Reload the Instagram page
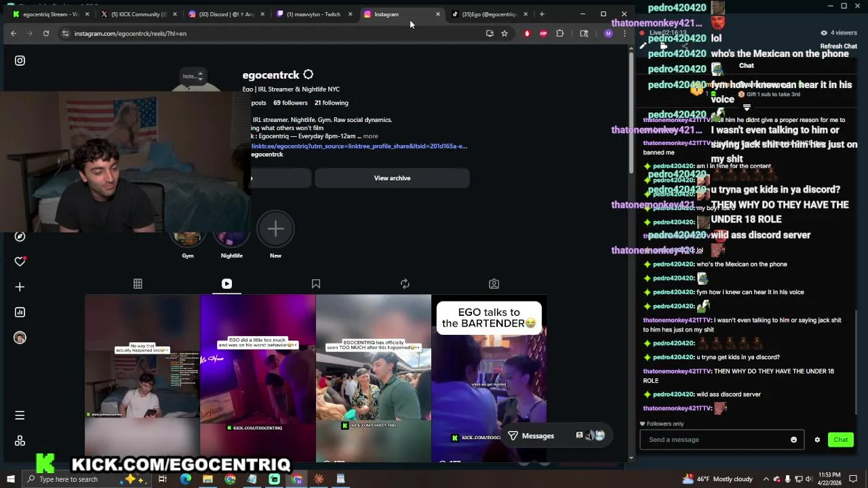The width and height of the screenshot is (868, 488). 46,33
